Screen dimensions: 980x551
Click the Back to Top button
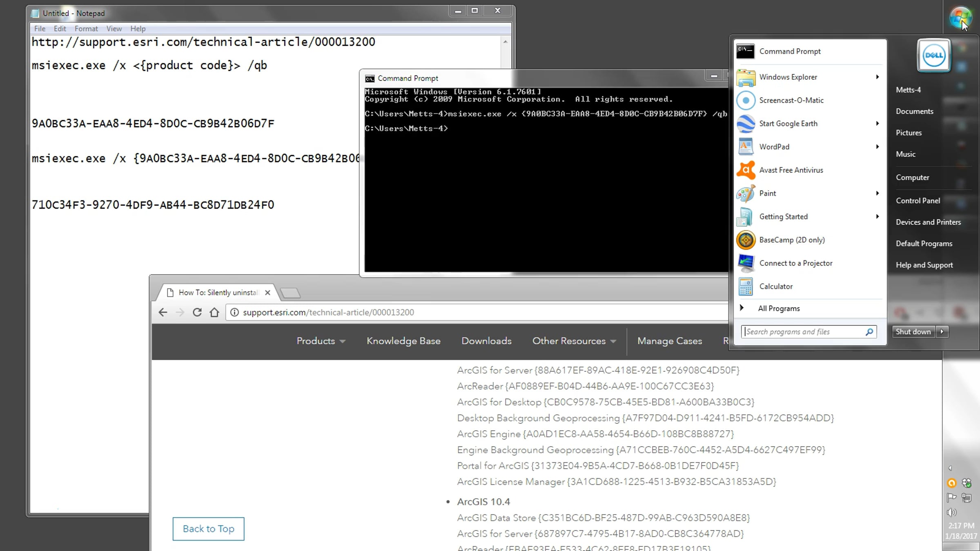click(208, 529)
